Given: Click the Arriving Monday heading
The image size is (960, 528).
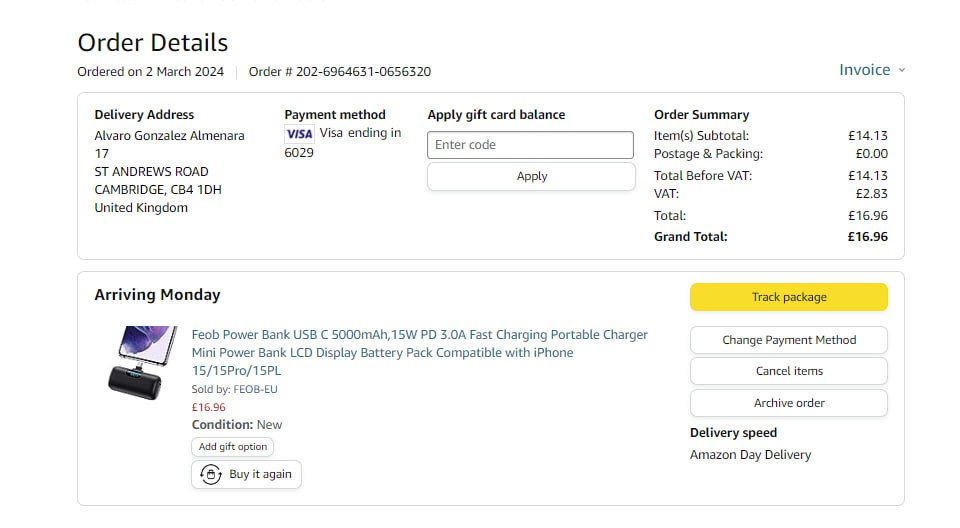Looking at the screenshot, I should [x=157, y=295].
